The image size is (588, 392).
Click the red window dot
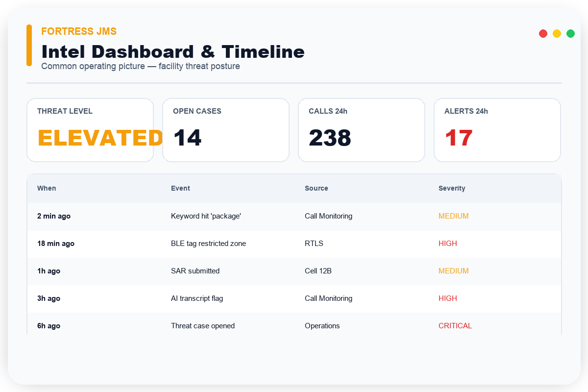(543, 33)
